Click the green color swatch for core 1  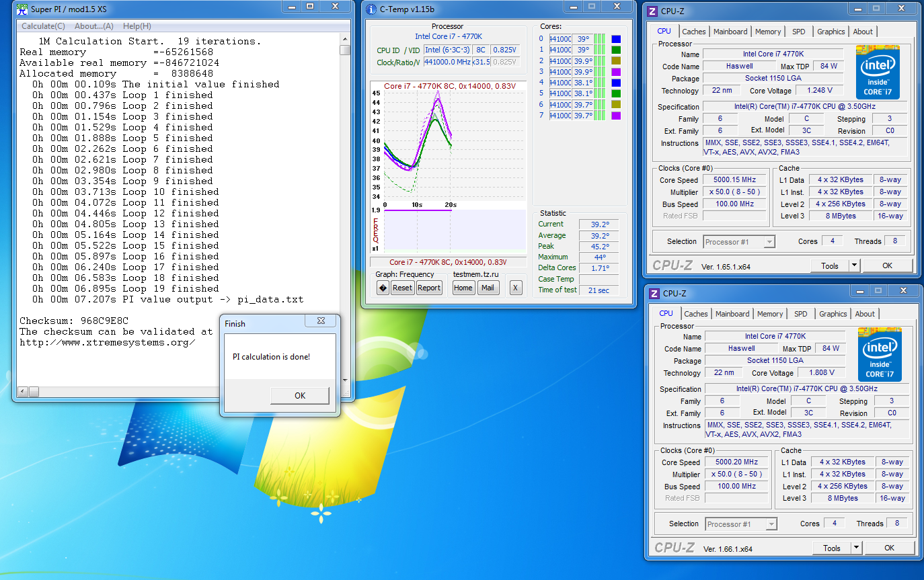(x=616, y=50)
